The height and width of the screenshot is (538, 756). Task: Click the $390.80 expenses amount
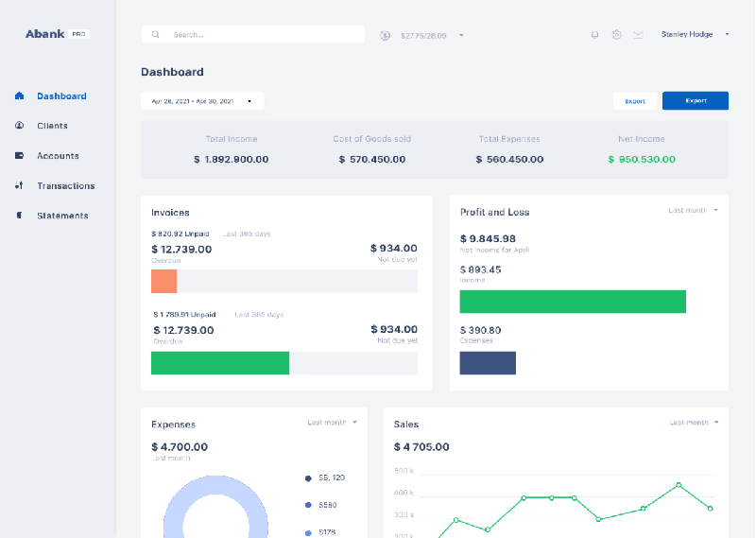481,330
